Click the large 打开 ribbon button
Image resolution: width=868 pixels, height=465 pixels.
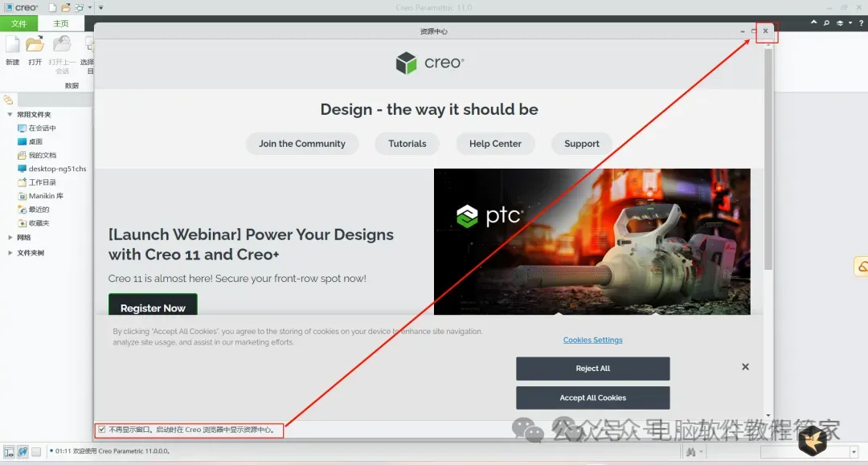pyautogui.click(x=35, y=51)
